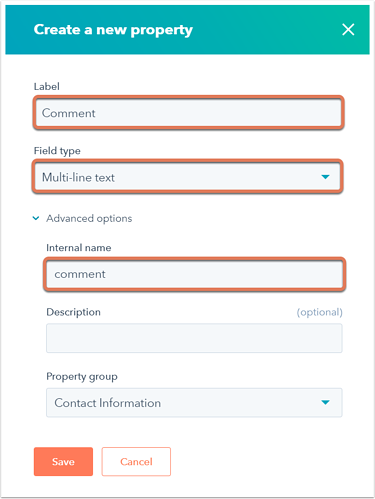Click the Internal name heading label
Viewport: 375px width, 499px height.
79,248
